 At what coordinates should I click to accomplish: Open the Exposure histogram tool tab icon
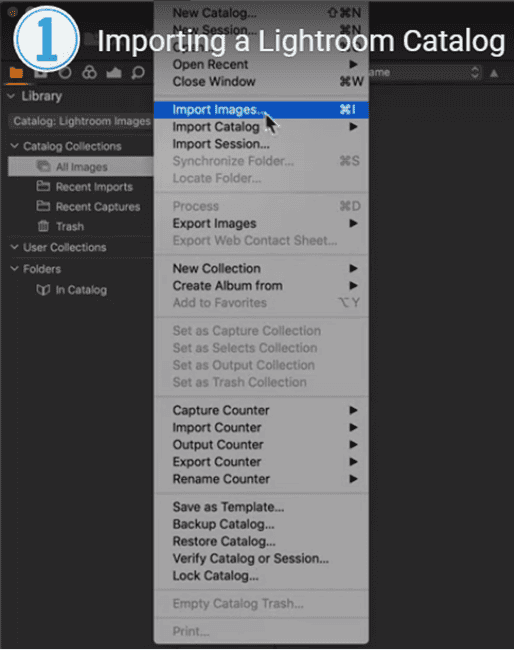tap(114, 73)
